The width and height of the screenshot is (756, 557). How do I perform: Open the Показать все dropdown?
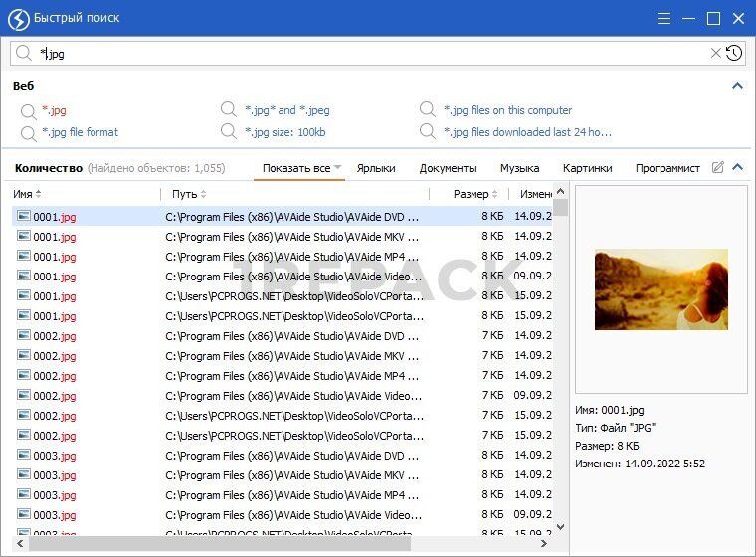point(302,168)
